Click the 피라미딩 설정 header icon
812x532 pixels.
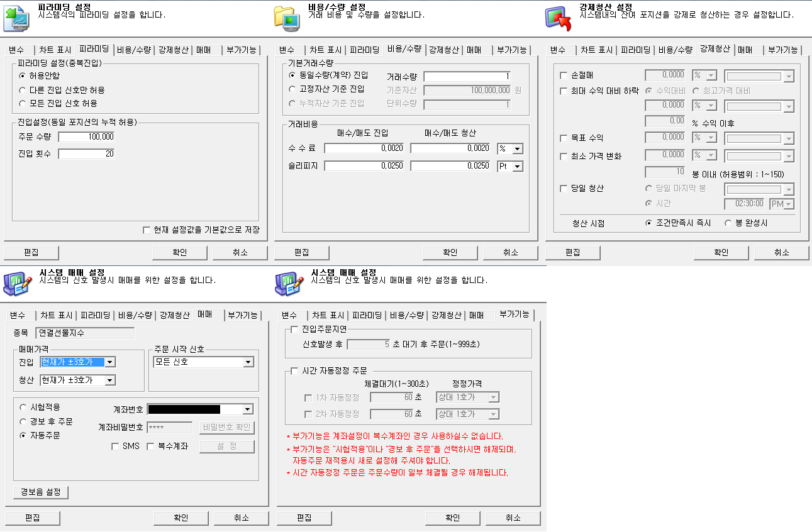click(17, 18)
